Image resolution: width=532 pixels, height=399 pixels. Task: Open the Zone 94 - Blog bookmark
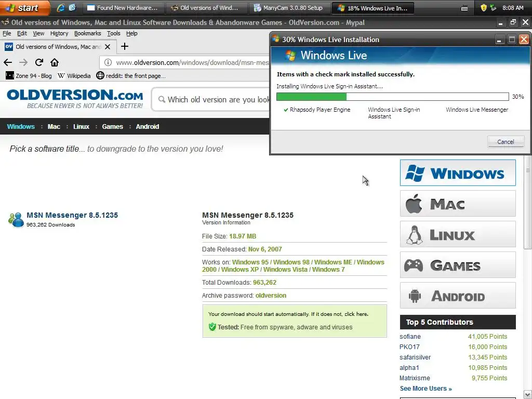(x=29, y=76)
